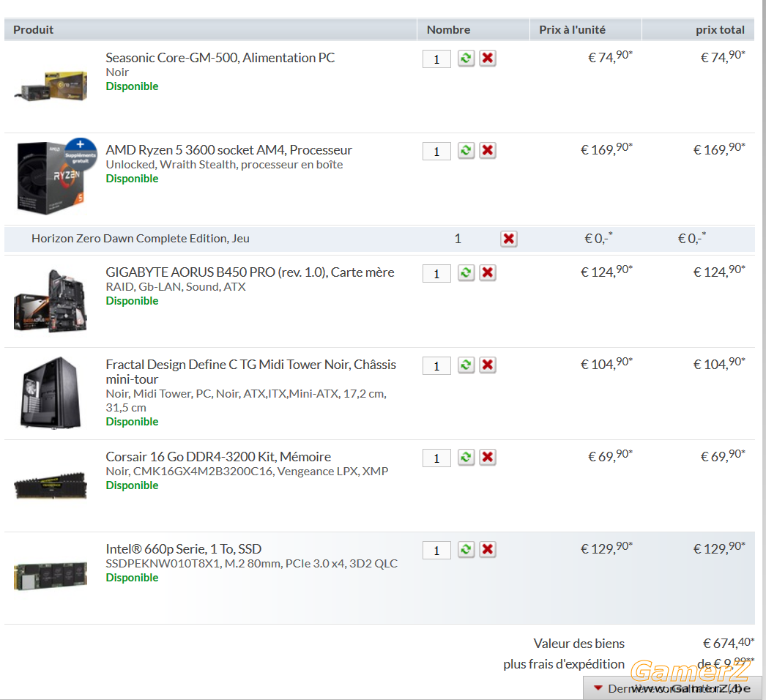
Task: Click Disponible status under Seasonic Core-GM-500
Action: pos(133,86)
